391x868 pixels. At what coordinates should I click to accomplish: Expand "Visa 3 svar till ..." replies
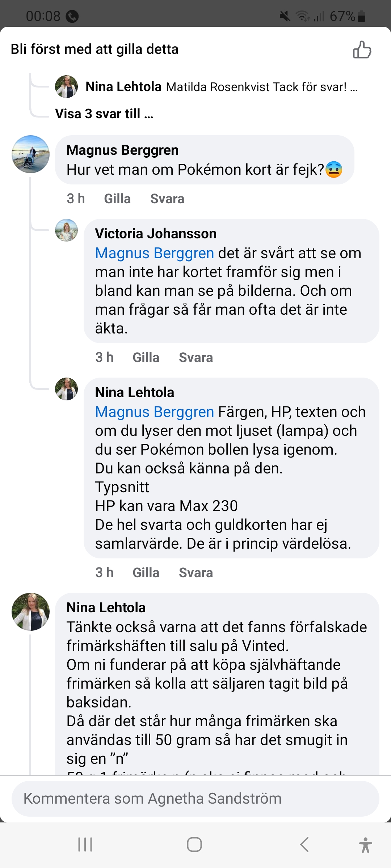(104, 114)
